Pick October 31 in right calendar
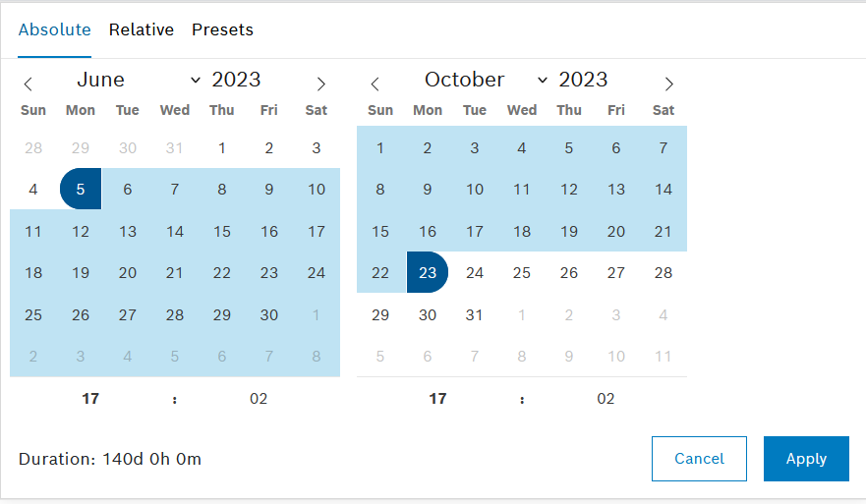The width and height of the screenshot is (866, 504). 475,314
